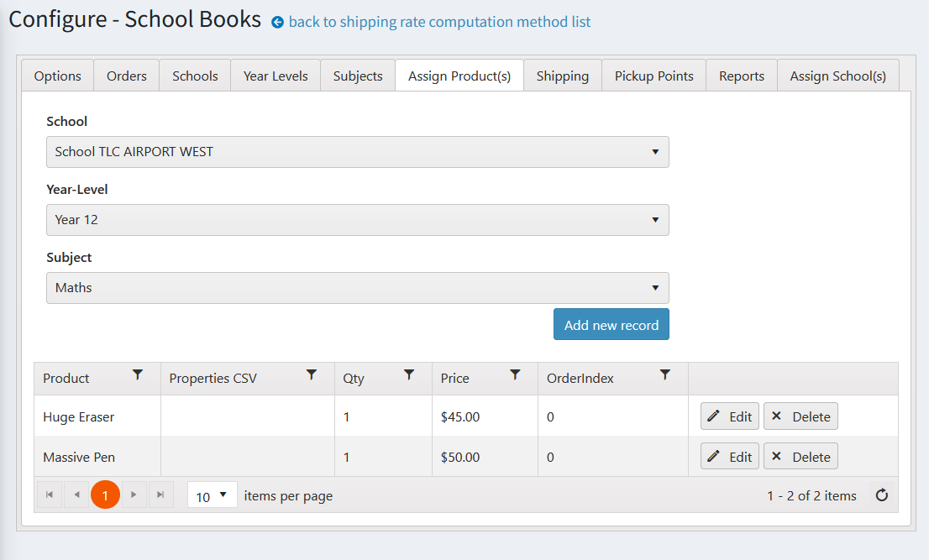Click the Add new record button
This screenshot has width=929, height=560.
coord(611,325)
